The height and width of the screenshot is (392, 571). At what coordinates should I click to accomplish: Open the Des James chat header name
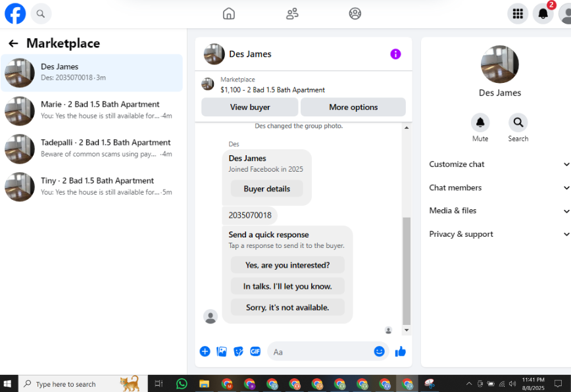250,54
